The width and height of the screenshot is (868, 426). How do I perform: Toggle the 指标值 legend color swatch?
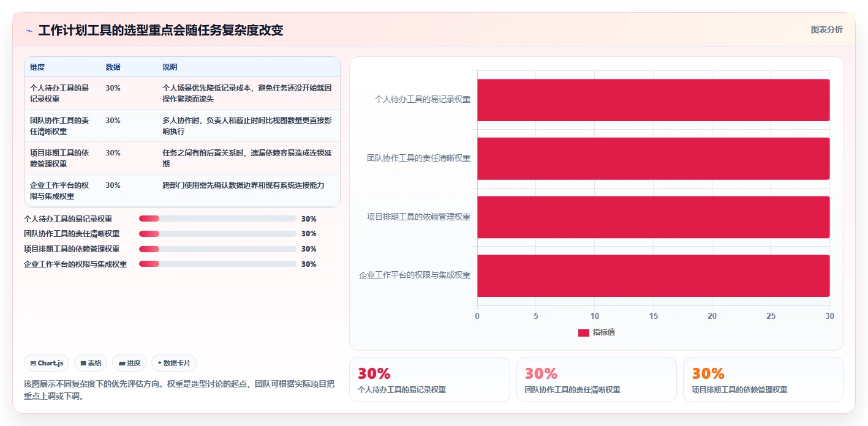coord(584,332)
